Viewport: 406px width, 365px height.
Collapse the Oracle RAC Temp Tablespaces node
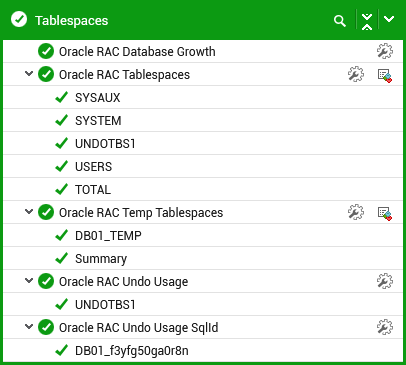(x=29, y=211)
